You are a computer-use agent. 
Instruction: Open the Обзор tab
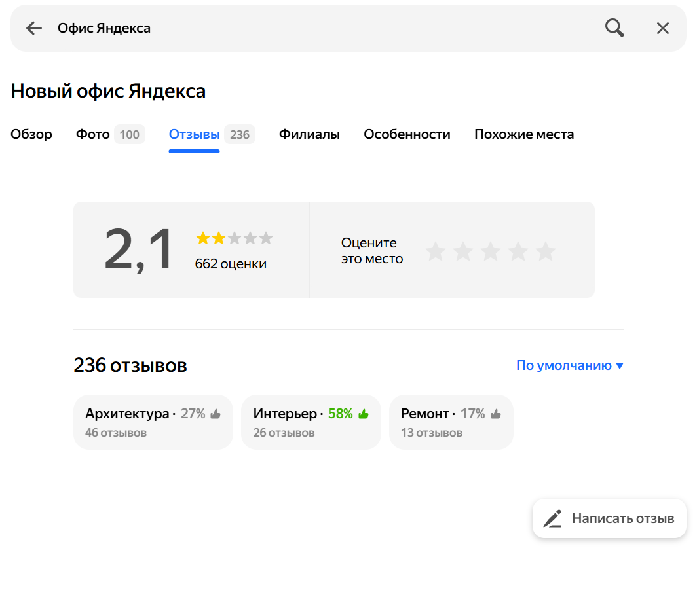(31, 134)
